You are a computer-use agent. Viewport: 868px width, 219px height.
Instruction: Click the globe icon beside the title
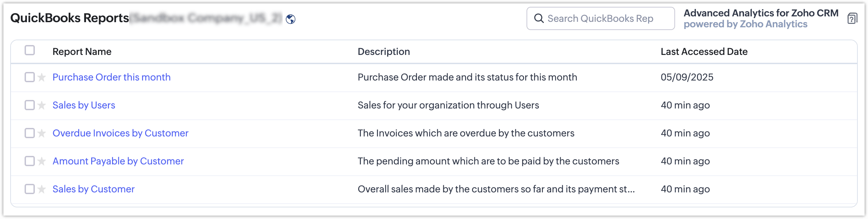[291, 19]
